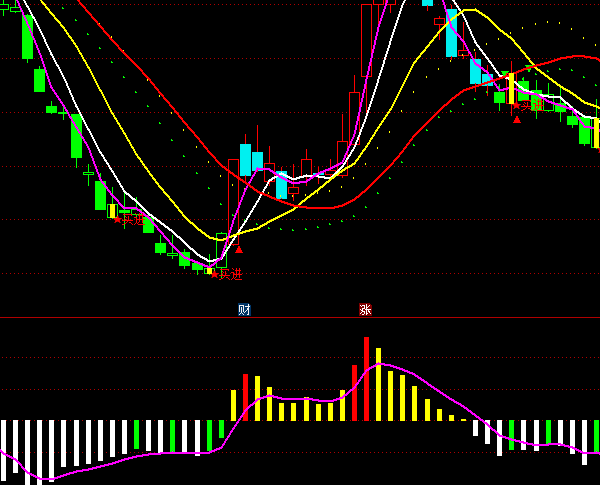Select the tallest yellow bar right of the red peak
The width and height of the screenshot is (600, 485).
point(378,384)
